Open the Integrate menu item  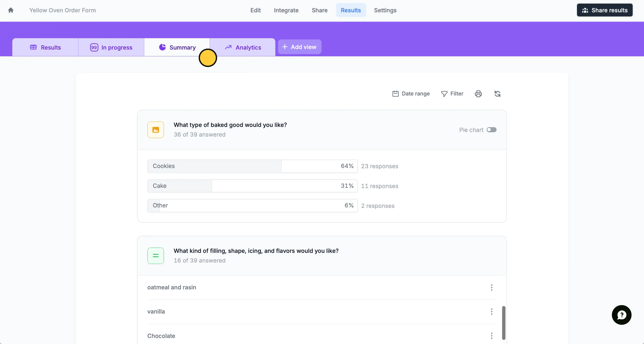click(286, 10)
